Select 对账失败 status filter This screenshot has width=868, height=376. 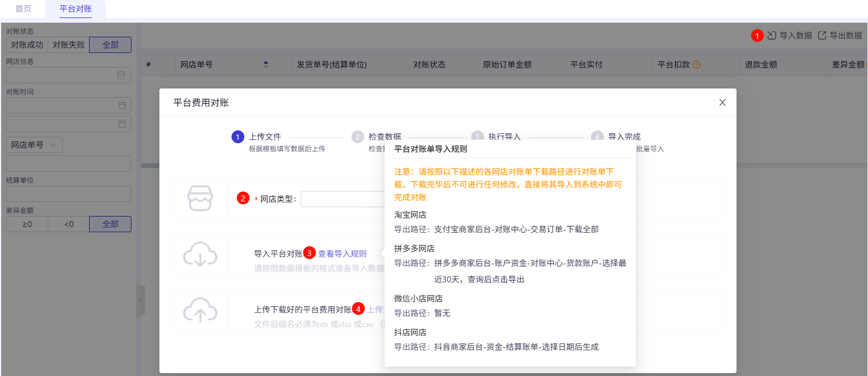[x=69, y=45]
